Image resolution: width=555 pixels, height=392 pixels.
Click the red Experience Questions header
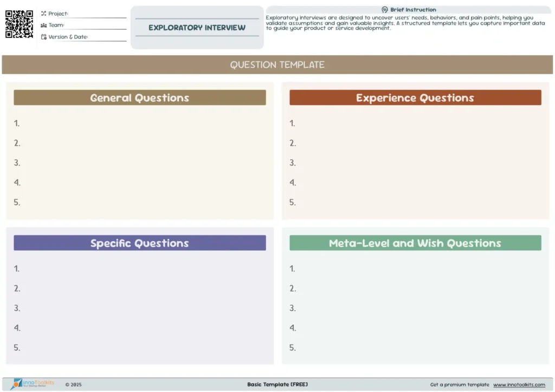click(415, 98)
